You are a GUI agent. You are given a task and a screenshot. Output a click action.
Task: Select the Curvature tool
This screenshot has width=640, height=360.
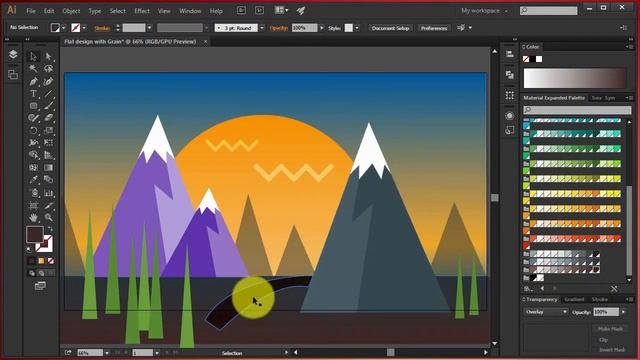click(x=49, y=81)
